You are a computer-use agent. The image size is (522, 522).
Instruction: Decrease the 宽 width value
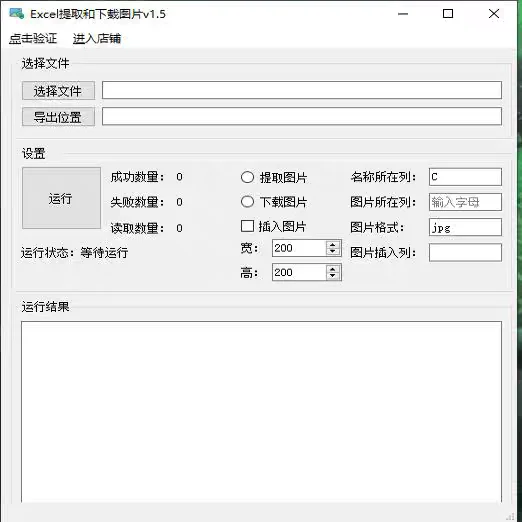pyautogui.click(x=332, y=251)
